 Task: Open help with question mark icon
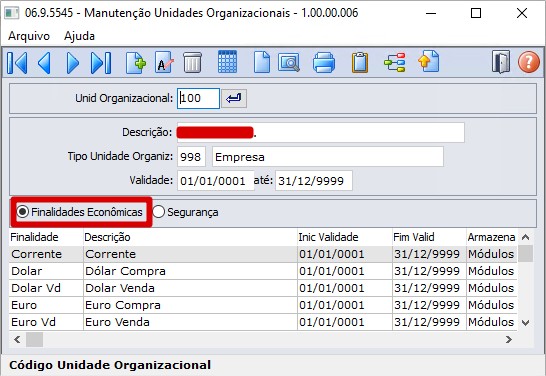[529, 62]
